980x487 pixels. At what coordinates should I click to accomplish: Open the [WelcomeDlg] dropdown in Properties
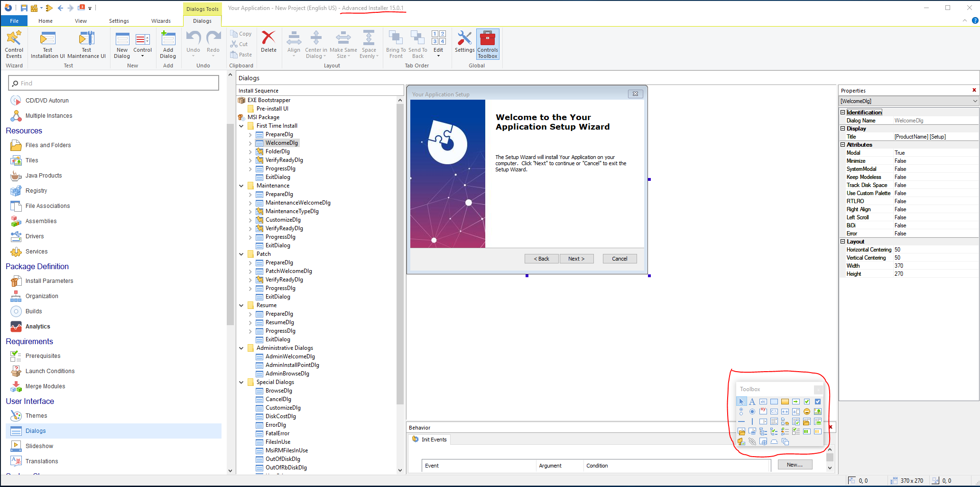pyautogui.click(x=975, y=101)
